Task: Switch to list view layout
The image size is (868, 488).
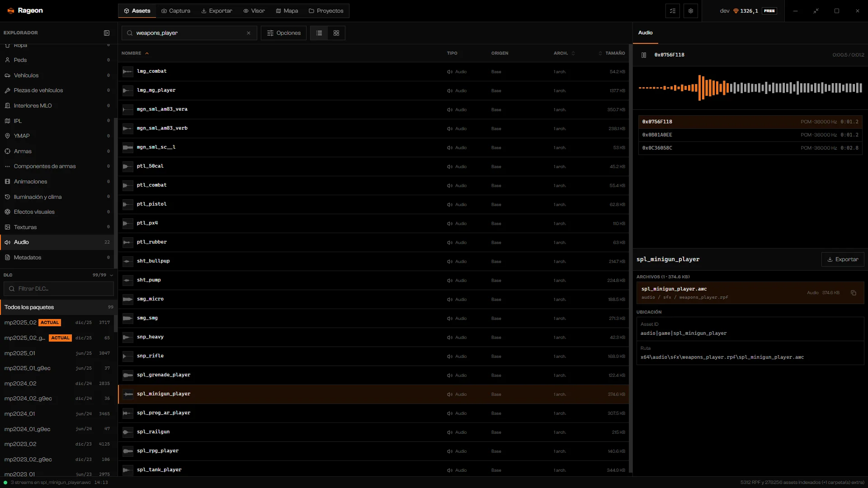Action: tap(319, 33)
